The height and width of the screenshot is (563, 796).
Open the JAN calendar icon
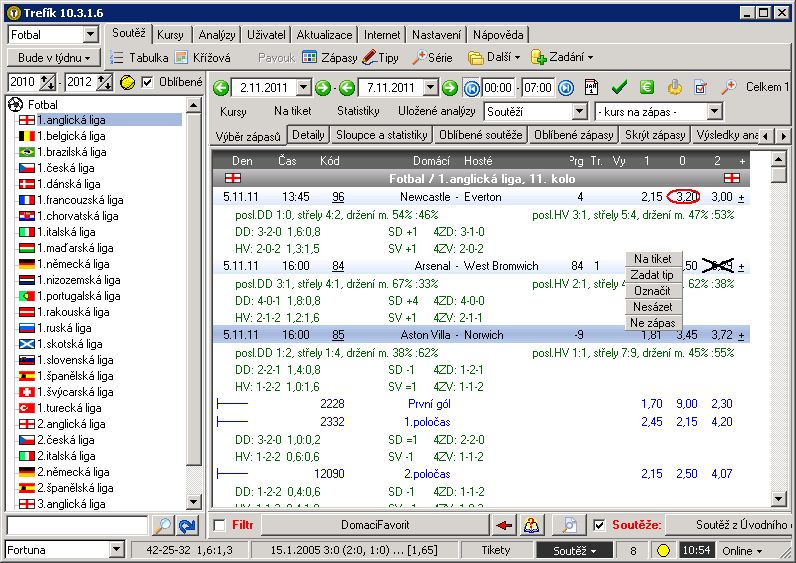(x=591, y=87)
